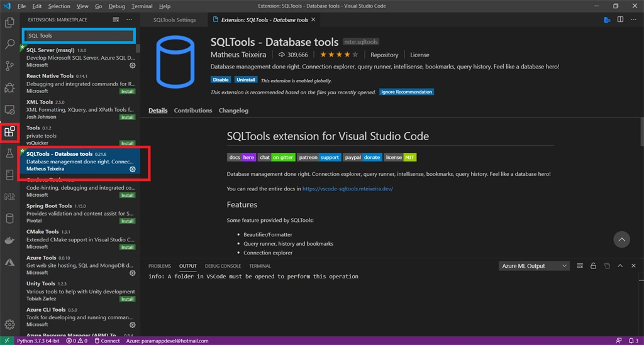Split the editor to the right
Image resolution: width=644 pixels, height=345 pixels.
[x=620, y=19]
